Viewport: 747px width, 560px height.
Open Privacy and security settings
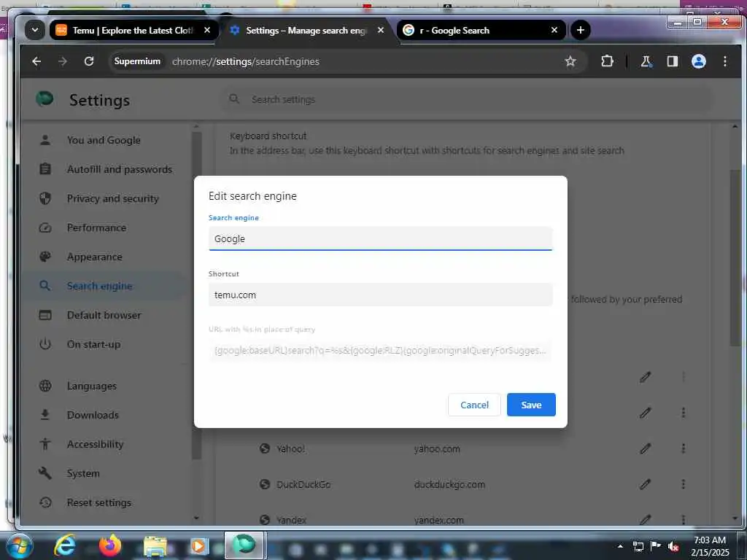(x=112, y=198)
